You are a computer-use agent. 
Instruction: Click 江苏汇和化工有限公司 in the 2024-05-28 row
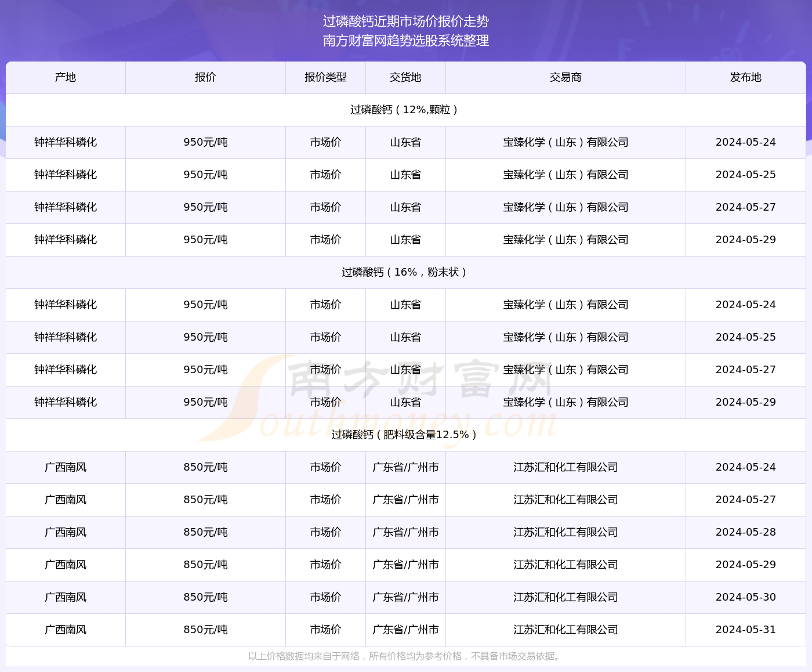(565, 532)
